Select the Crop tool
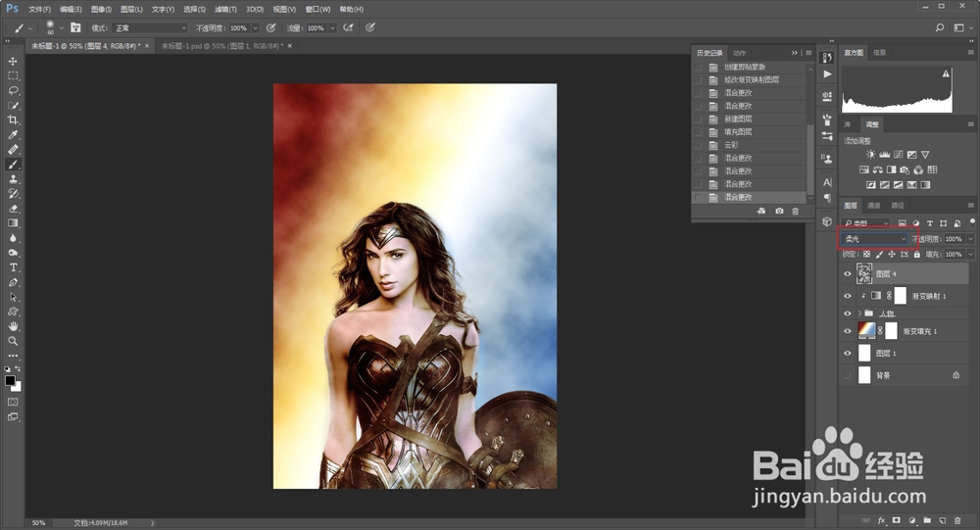This screenshot has width=980, height=530. pos(13,120)
